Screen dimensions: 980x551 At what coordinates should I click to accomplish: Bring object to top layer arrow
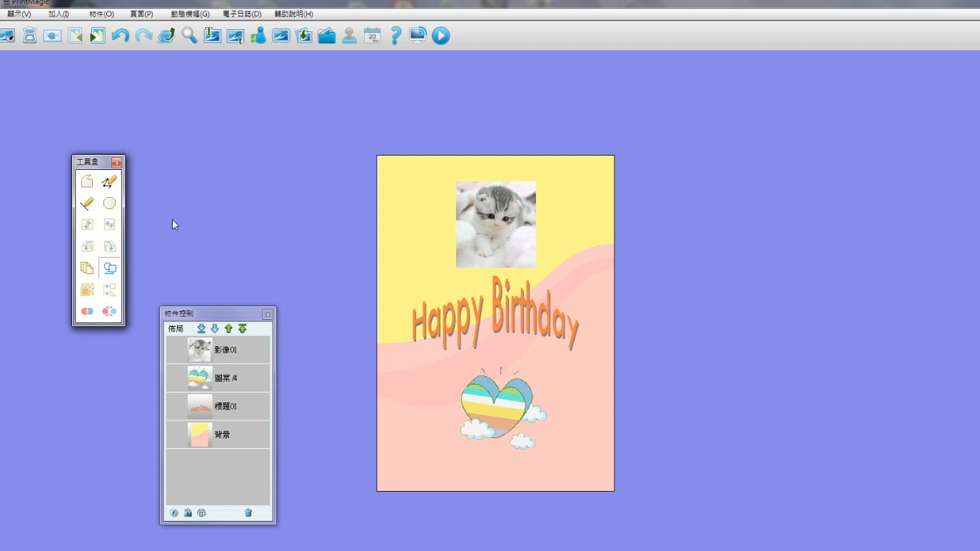pos(243,329)
